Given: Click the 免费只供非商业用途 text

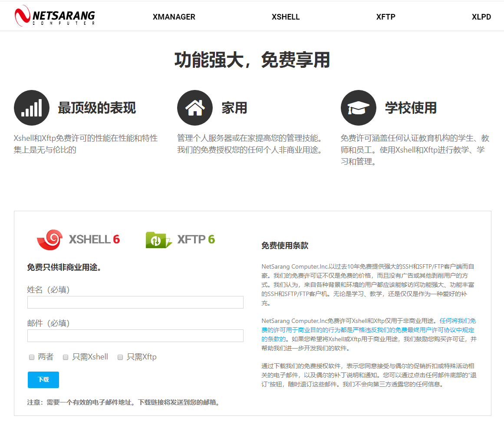Looking at the screenshot, I should (64, 267).
